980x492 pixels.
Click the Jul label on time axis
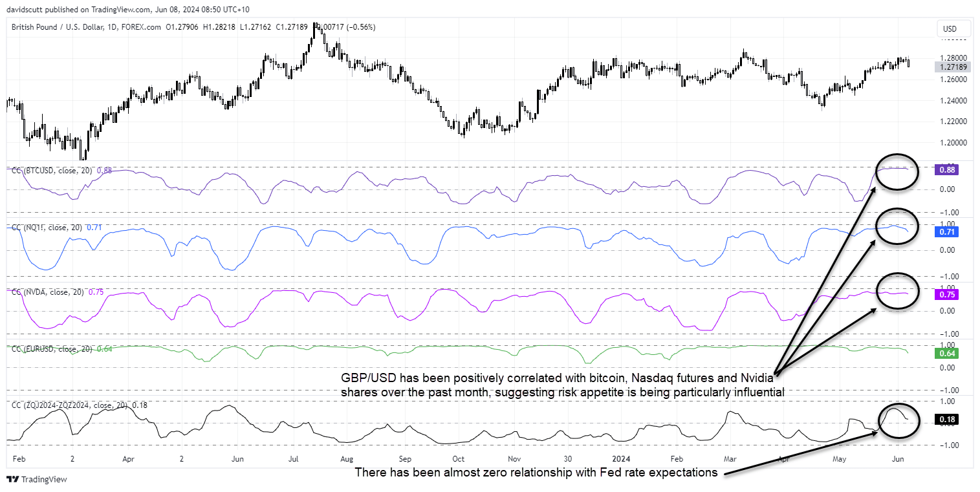(293, 459)
